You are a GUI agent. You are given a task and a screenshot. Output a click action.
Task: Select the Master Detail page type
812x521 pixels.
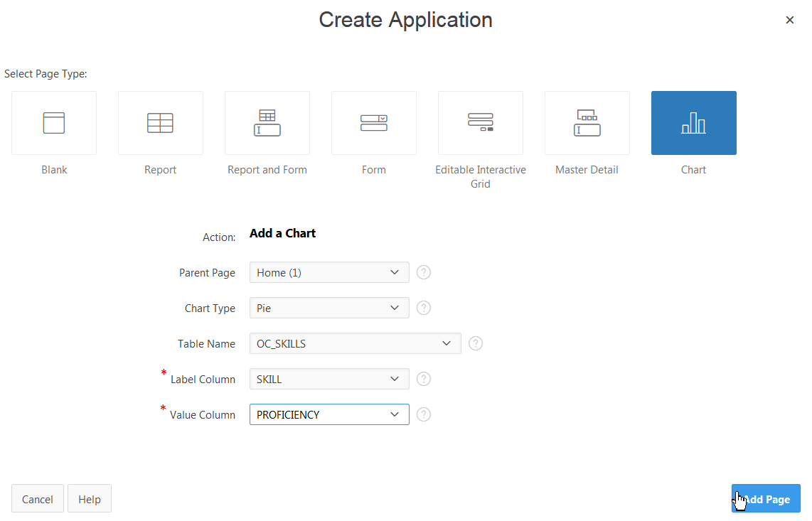click(587, 122)
